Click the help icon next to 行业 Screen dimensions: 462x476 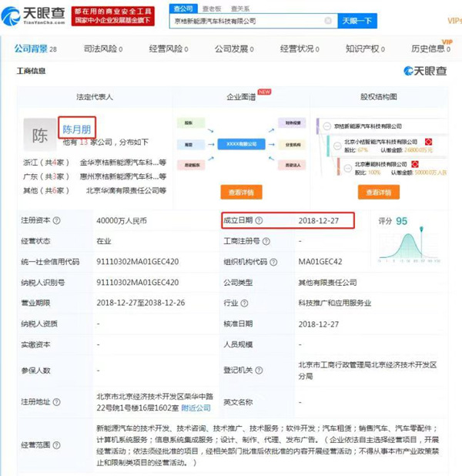coord(244,303)
